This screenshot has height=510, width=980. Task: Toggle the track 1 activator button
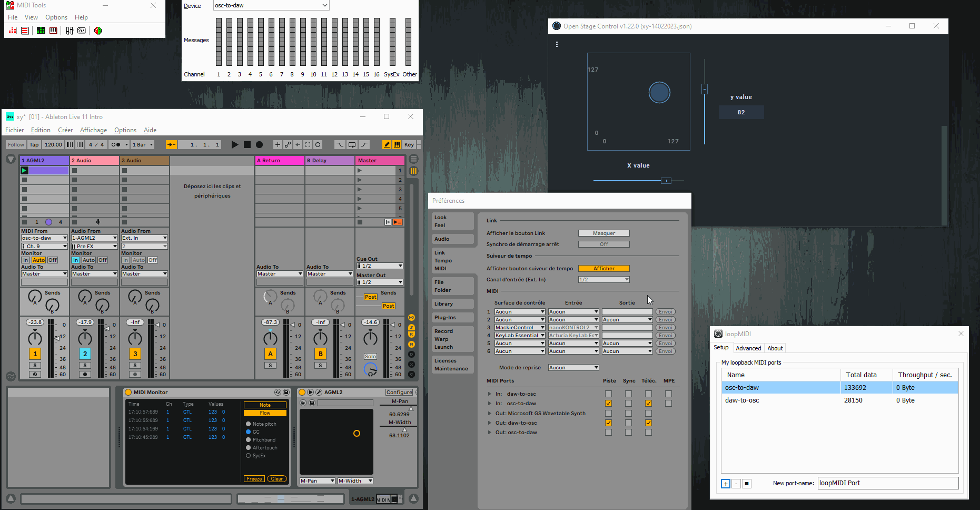35,354
